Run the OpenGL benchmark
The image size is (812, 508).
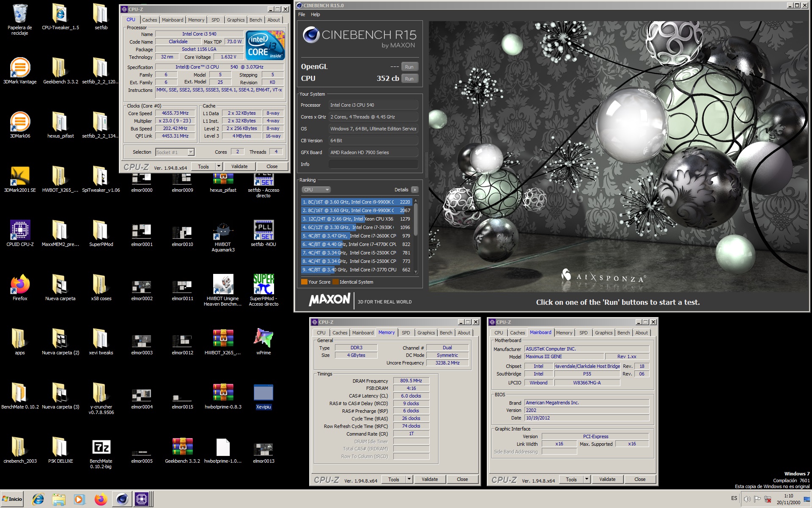pyautogui.click(x=409, y=67)
